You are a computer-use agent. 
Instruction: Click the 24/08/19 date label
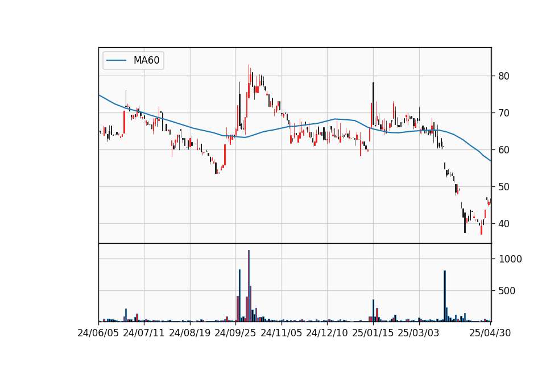point(190,333)
